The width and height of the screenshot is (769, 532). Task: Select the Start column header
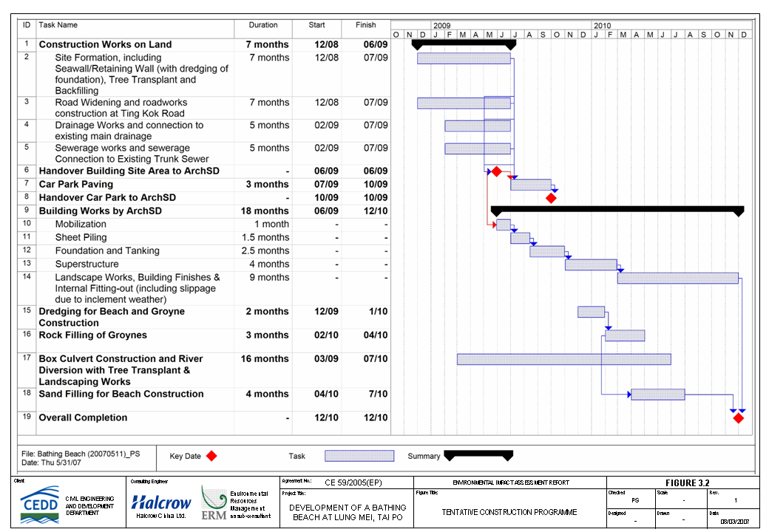pos(317,25)
